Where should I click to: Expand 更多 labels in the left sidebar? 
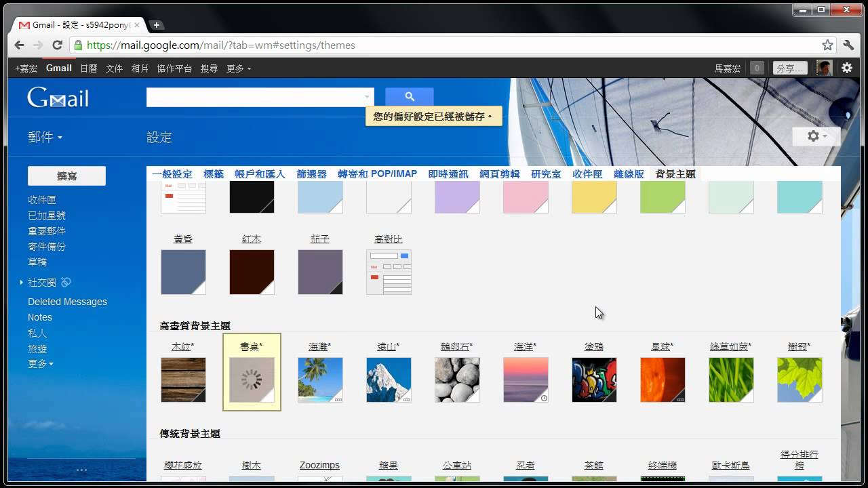click(x=41, y=364)
